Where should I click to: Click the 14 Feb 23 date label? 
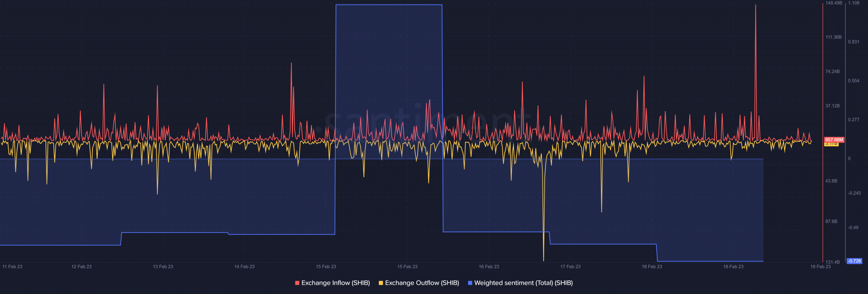click(244, 267)
